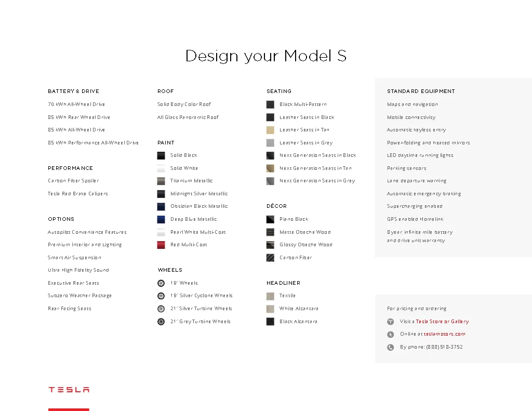Choose the Black Multi-Pattern seating swatch
Image resolution: width=532 pixels, height=411 pixels.
(270, 104)
